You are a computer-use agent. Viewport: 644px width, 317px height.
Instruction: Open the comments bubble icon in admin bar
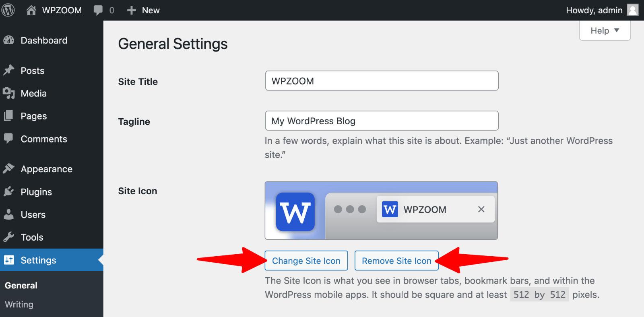[x=98, y=10]
